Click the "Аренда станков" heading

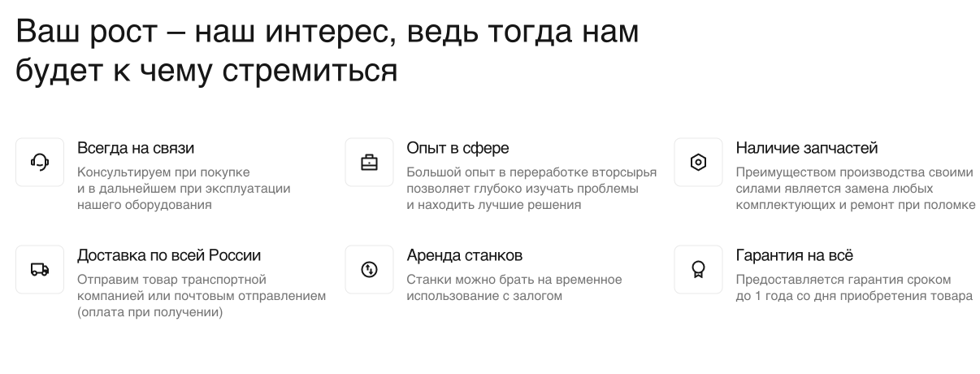464,255
